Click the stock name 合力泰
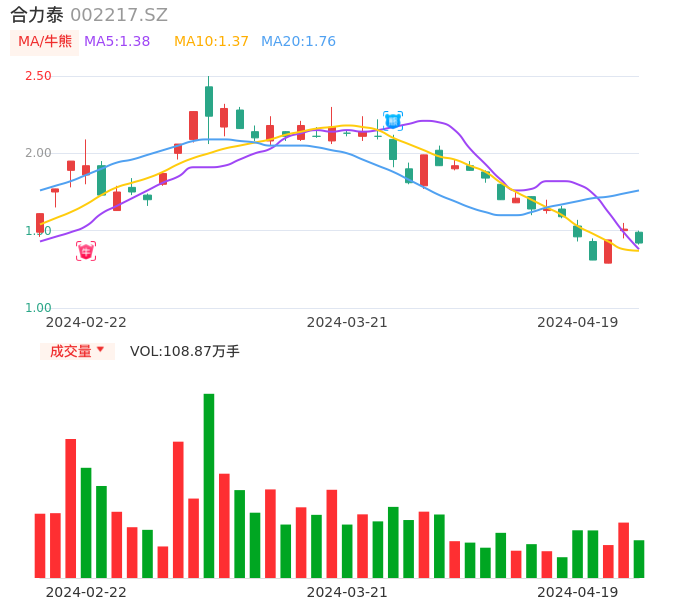686x606 pixels. tap(37, 15)
